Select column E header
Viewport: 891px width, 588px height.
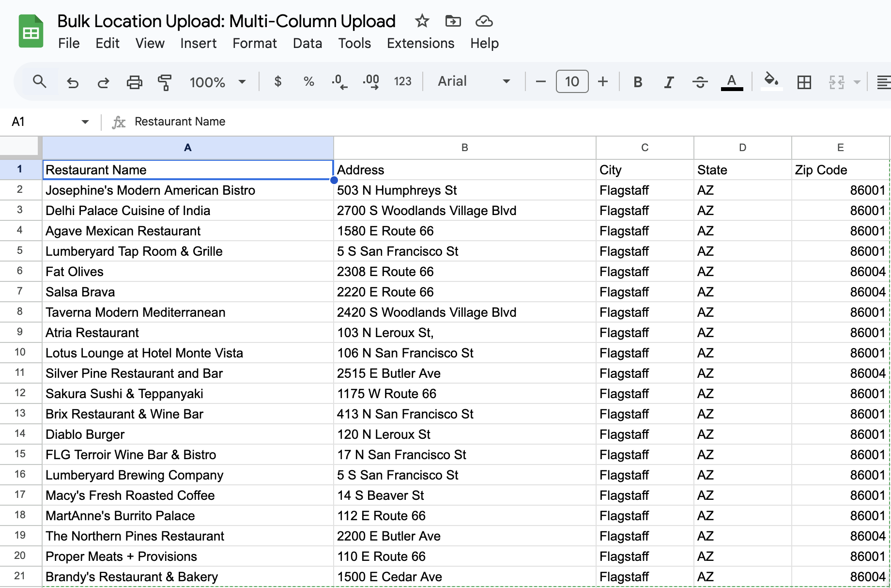[841, 148]
